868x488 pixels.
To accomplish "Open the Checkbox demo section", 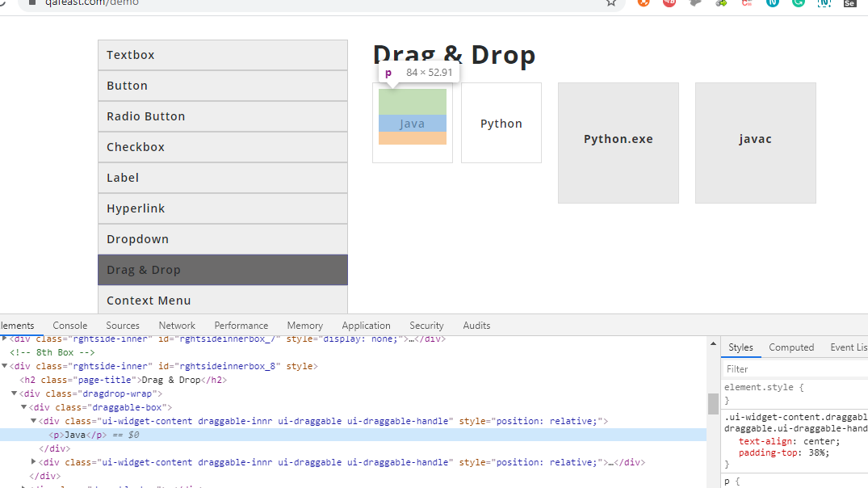I will 223,147.
